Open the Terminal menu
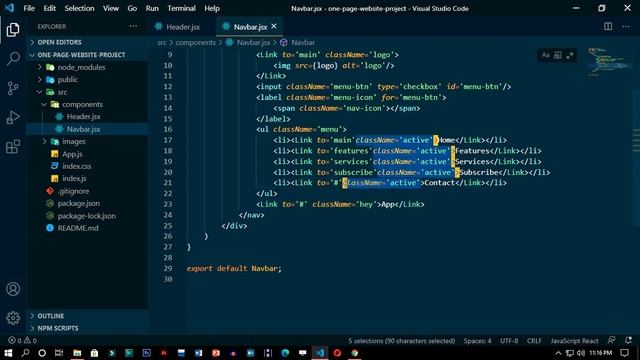This screenshot has width=640, height=360. click(x=181, y=8)
